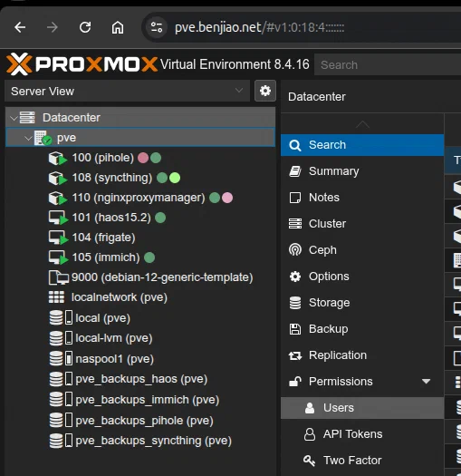The image size is (461, 476).
Task: Open Datacenter Options
Action: pos(362,277)
